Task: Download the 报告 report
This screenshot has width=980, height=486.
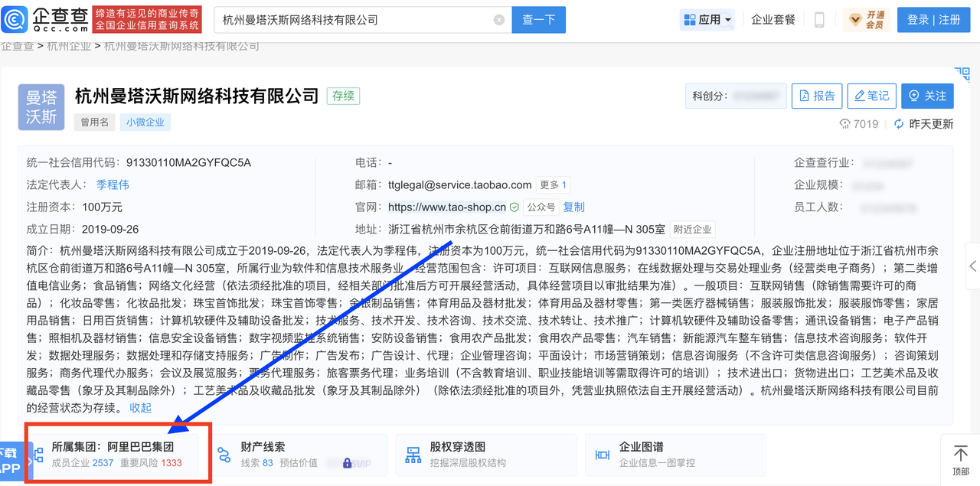Action: pos(817,96)
